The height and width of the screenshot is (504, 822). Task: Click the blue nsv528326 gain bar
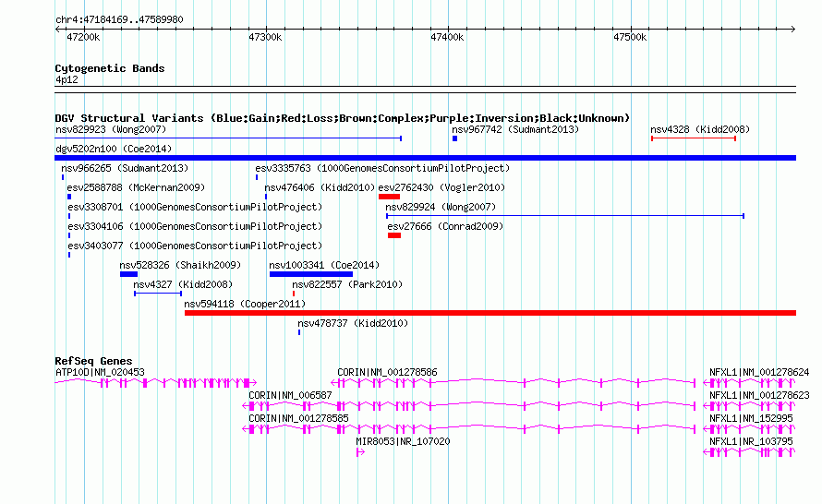click(129, 274)
